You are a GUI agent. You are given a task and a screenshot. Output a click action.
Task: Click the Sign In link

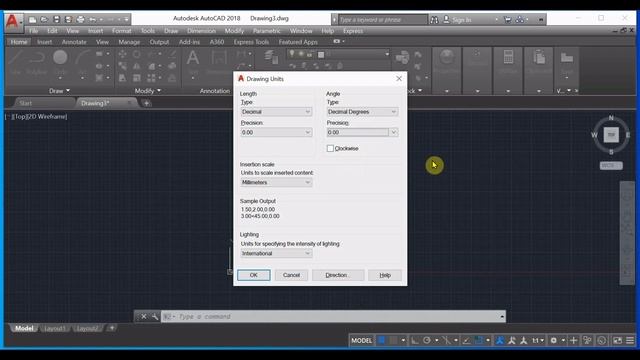[461, 20]
